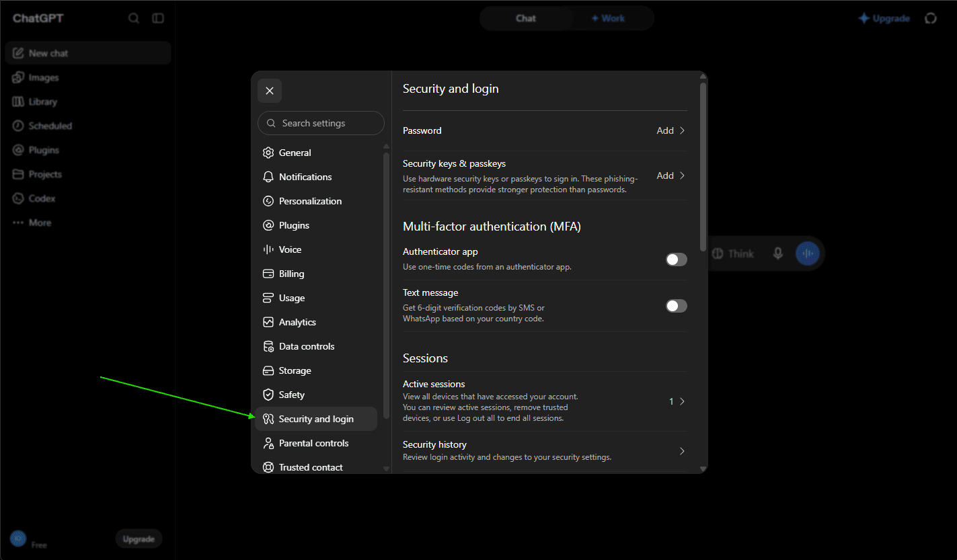Switch to the Chat tab
This screenshot has height=560, width=957.
pos(526,18)
